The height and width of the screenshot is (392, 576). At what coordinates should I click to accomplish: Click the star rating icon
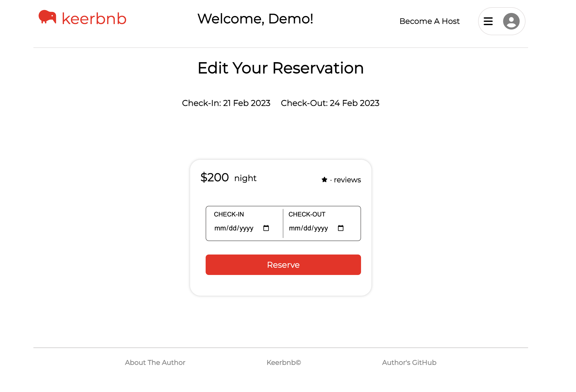tap(324, 179)
